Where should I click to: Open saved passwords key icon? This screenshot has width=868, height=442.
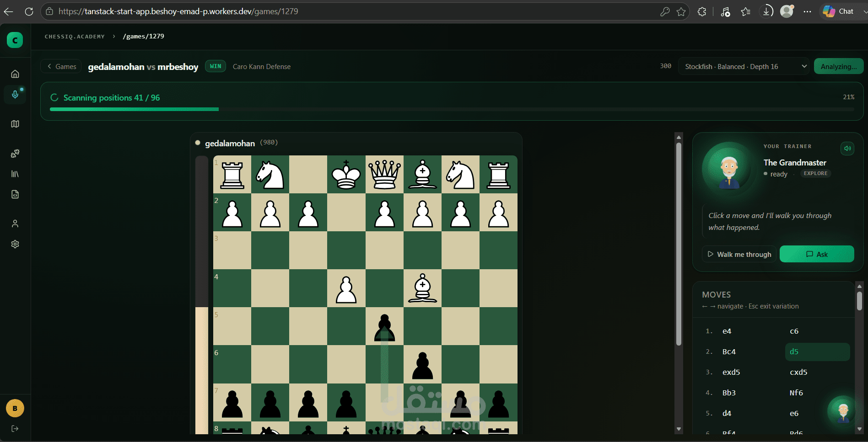pyautogui.click(x=665, y=12)
